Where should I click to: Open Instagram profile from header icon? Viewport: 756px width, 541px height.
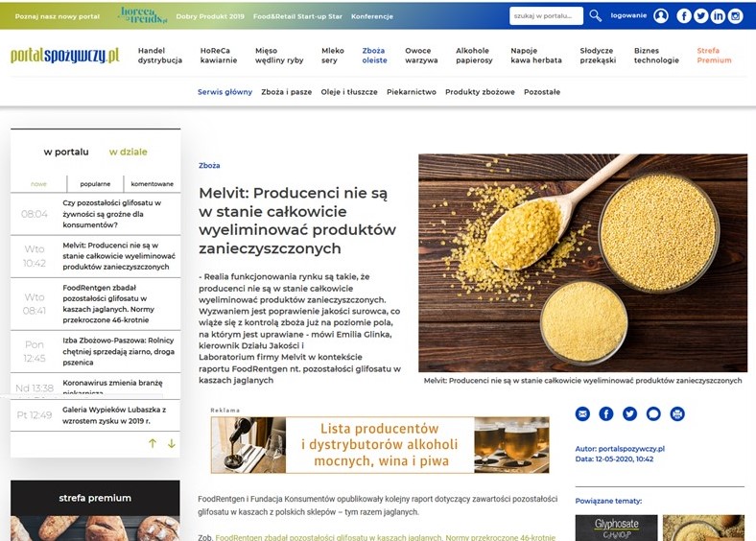[735, 16]
